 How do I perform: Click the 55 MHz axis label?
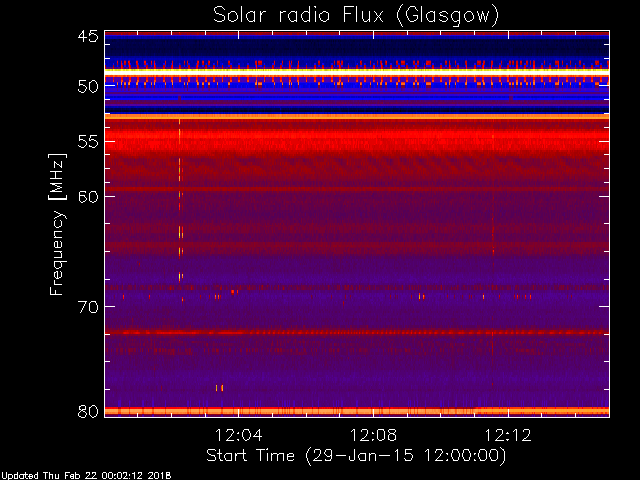pos(88,142)
